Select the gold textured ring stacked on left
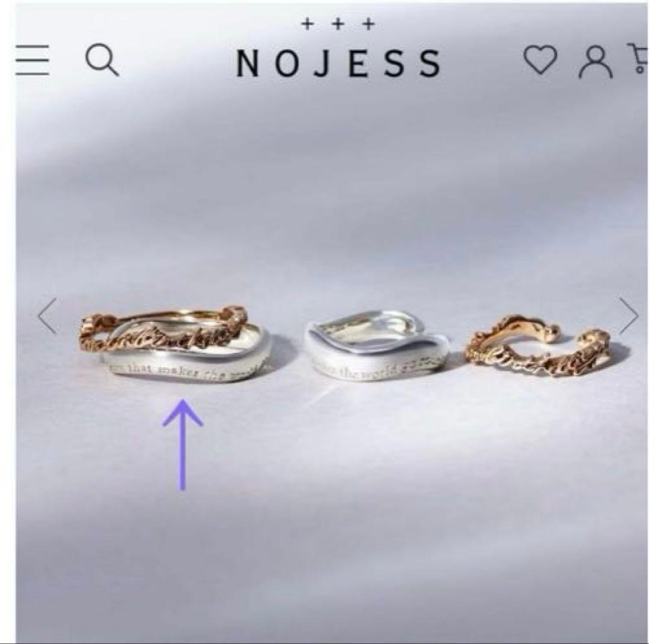Image resolution: width=649 pixels, height=644 pixels. (162, 332)
